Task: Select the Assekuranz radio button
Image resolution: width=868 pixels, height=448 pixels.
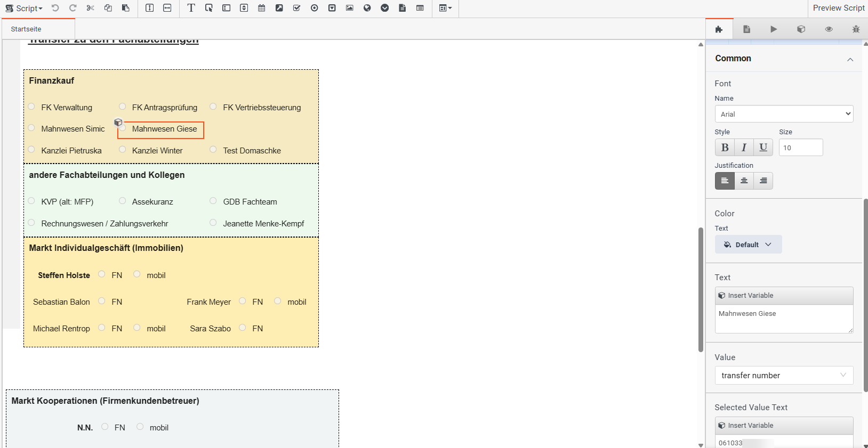Action: point(123,201)
